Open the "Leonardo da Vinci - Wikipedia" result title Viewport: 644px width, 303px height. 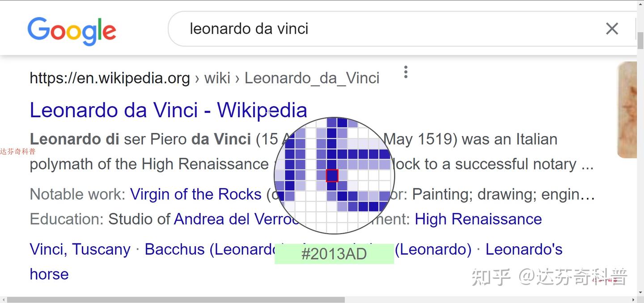pos(168,111)
